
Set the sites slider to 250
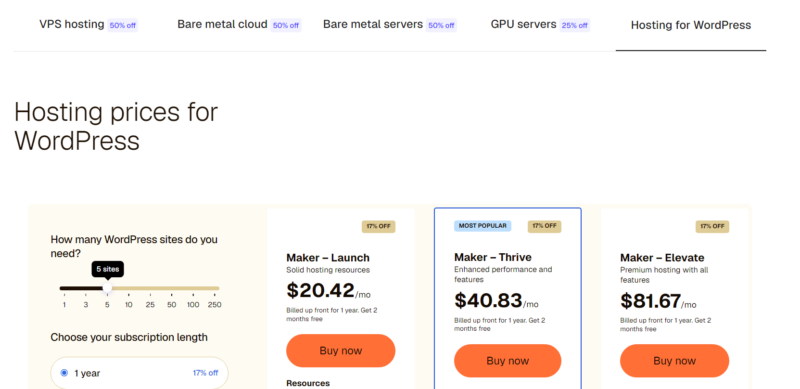pos(214,305)
